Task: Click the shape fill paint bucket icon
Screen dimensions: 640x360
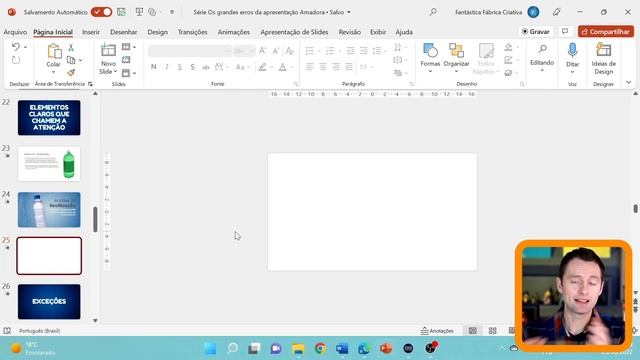Action: click(508, 47)
